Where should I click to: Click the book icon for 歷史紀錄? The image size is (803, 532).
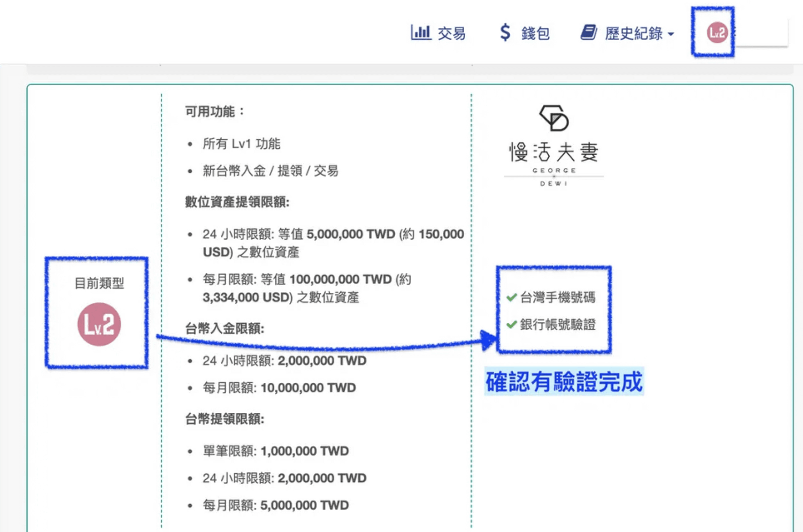[589, 32]
